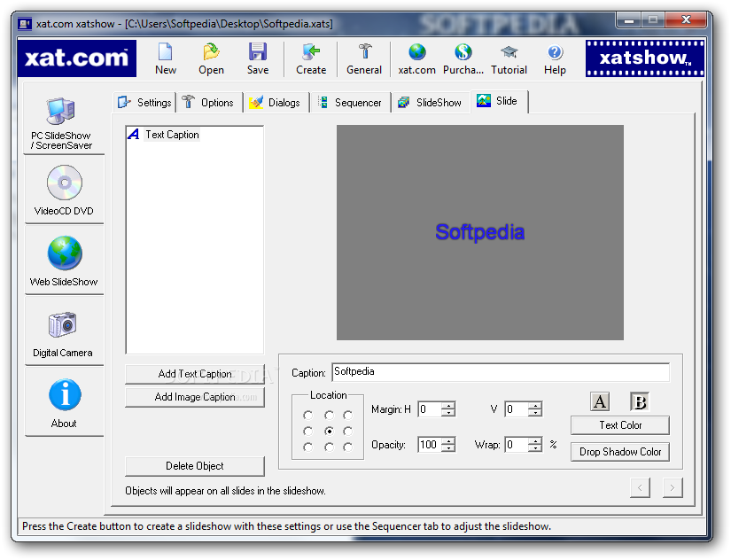Image resolution: width=731 pixels, height=560 pixels.
Task: Decrease Margin H value with down arrow
Action: click(448, 413)
